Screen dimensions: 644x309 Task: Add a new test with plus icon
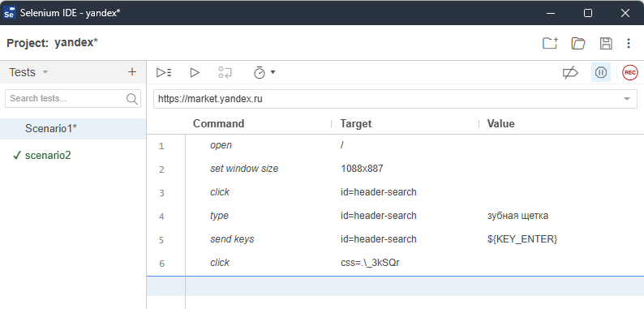click(x=132, y=72)
